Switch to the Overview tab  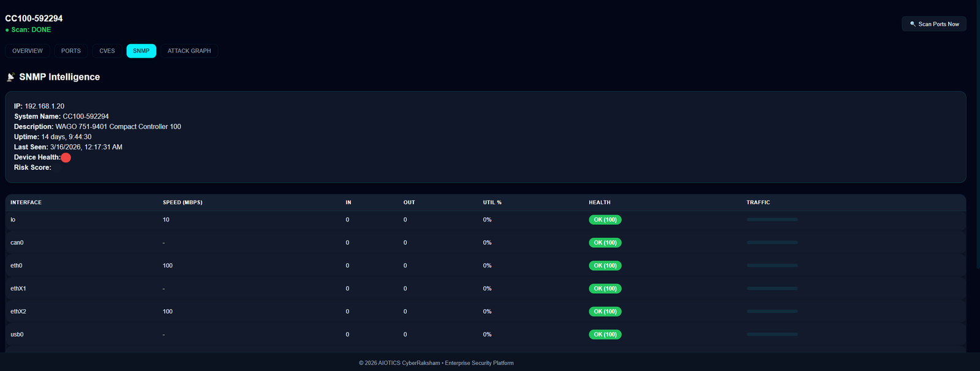coord(28,51)
